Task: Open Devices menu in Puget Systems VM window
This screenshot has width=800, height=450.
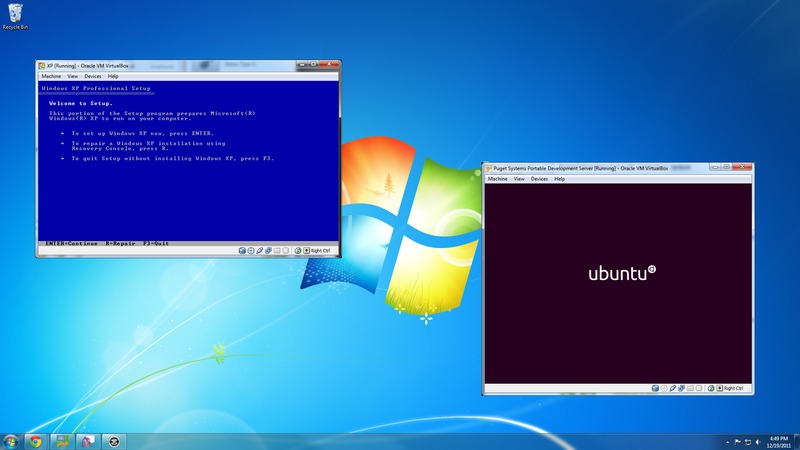Action: coord(539,179)
